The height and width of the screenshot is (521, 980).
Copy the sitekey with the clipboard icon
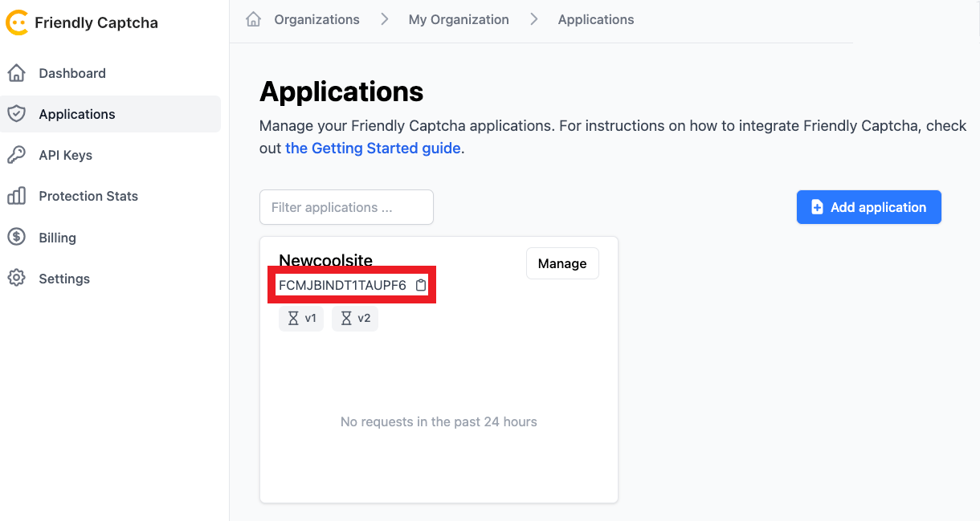coord(421,285)
